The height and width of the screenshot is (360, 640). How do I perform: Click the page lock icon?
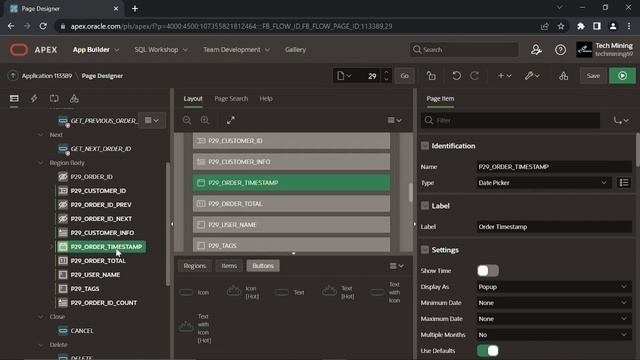[431, 76]
